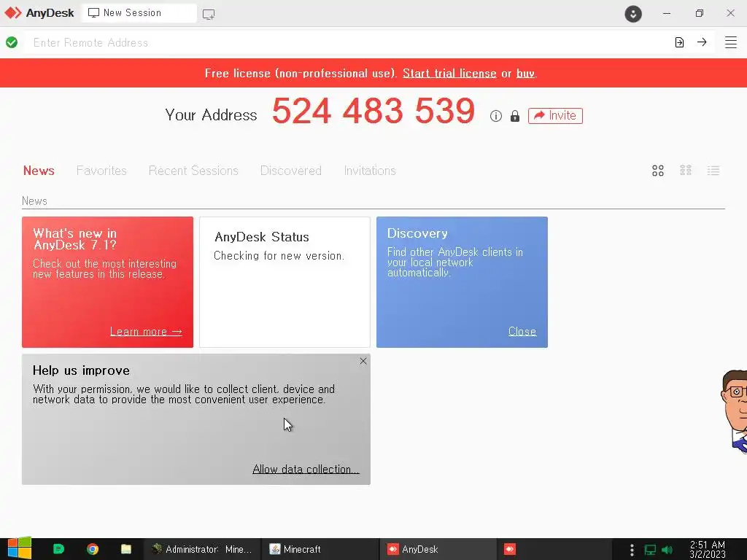Image resolution: width=747 pixels, height=560 pixels.
Task: Click the volume speaker tray icon
Action: point(667,550)
